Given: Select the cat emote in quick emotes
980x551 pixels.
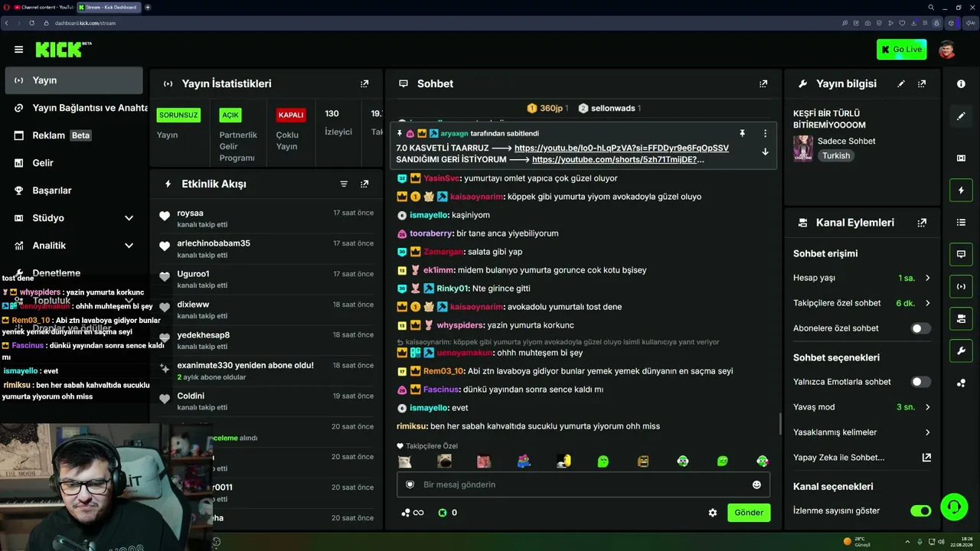Looking at the screenshot, I should tap(404, 461).
